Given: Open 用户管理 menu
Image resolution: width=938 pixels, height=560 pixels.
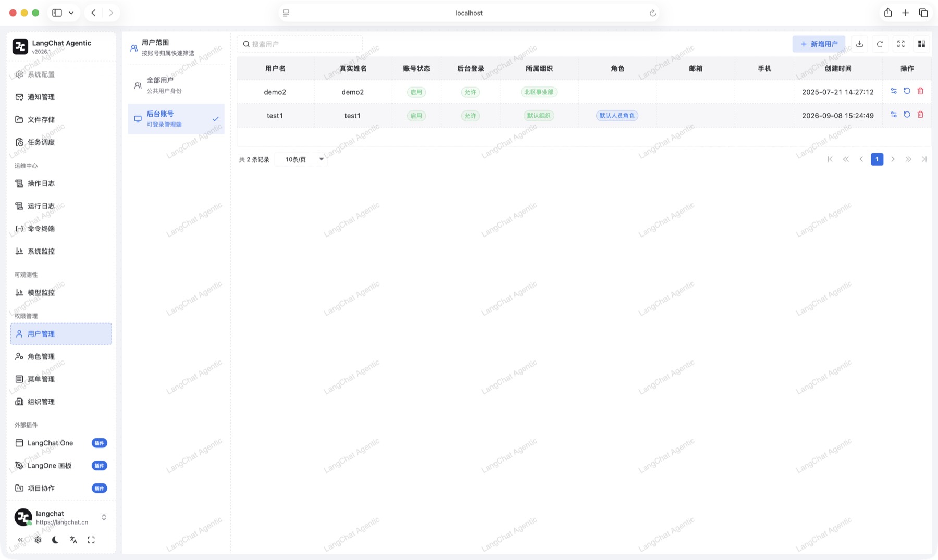Looking at the screenshot, I should [61, 334].
